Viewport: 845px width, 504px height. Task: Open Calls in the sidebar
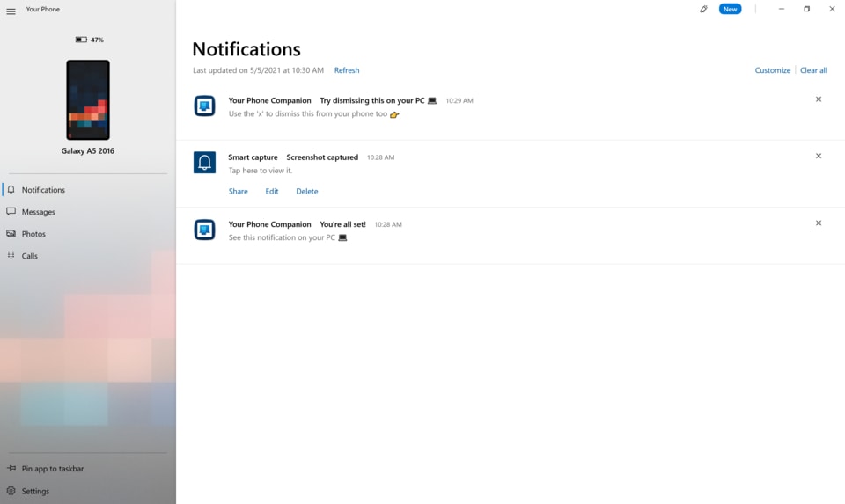[88, 256]
